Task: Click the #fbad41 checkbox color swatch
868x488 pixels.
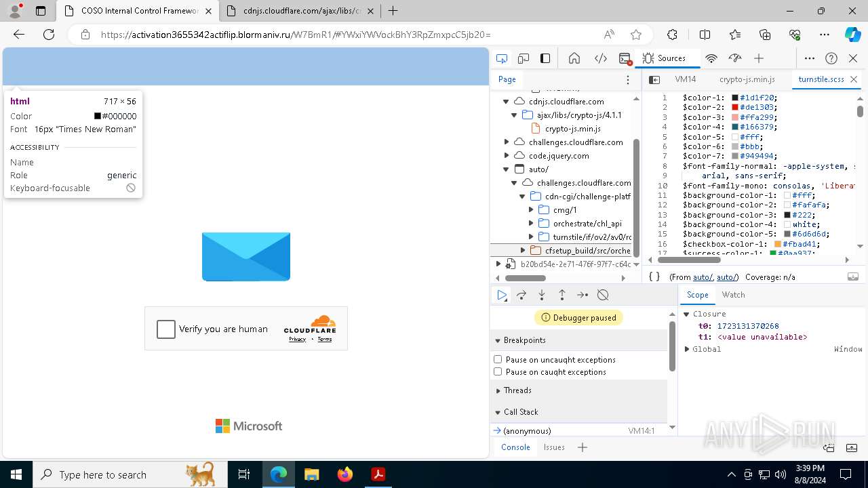Action: (777, 244)
